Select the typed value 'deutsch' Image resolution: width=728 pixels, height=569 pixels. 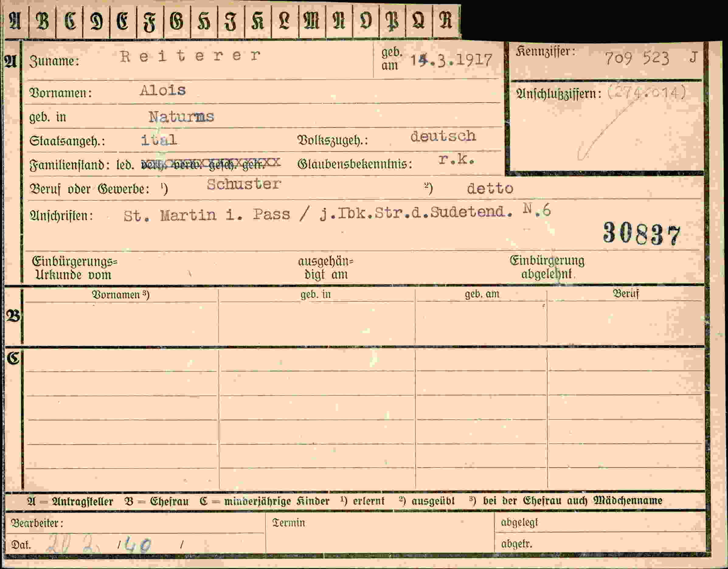point(443,136)
